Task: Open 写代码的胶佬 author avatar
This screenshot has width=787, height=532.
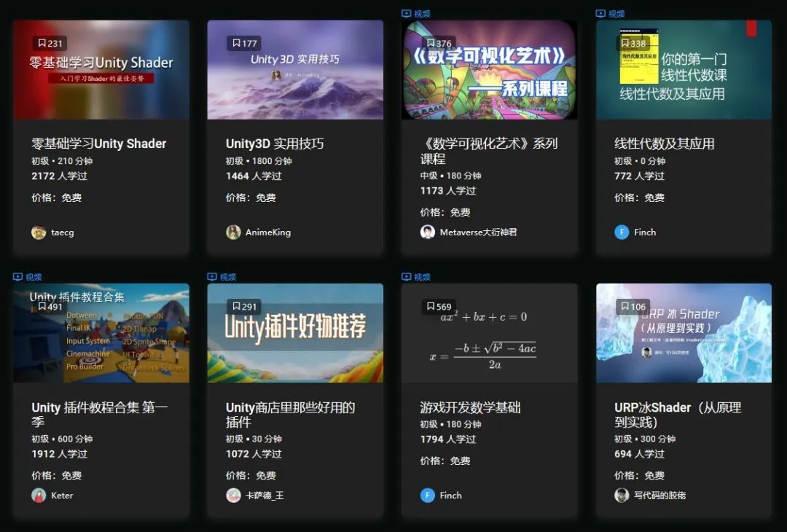Action: tap(622, 496)
